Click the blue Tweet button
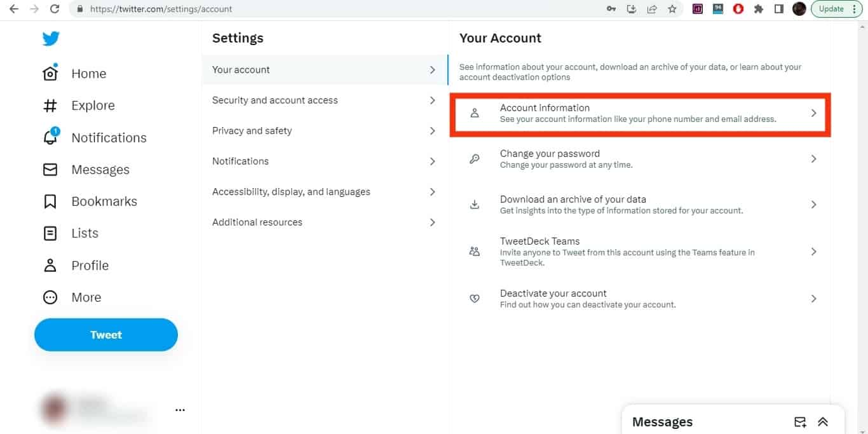This screenshot has height=434, width=868. point(106,335)
